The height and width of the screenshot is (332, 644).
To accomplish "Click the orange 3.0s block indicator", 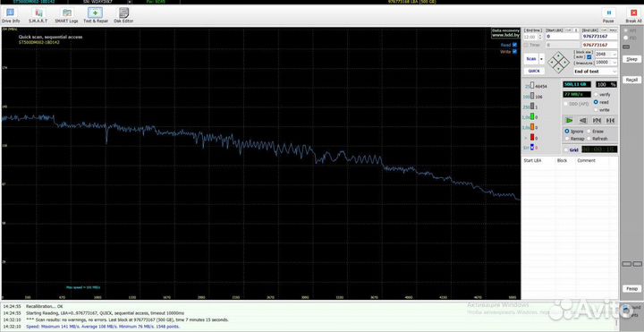I will point(532,127).
